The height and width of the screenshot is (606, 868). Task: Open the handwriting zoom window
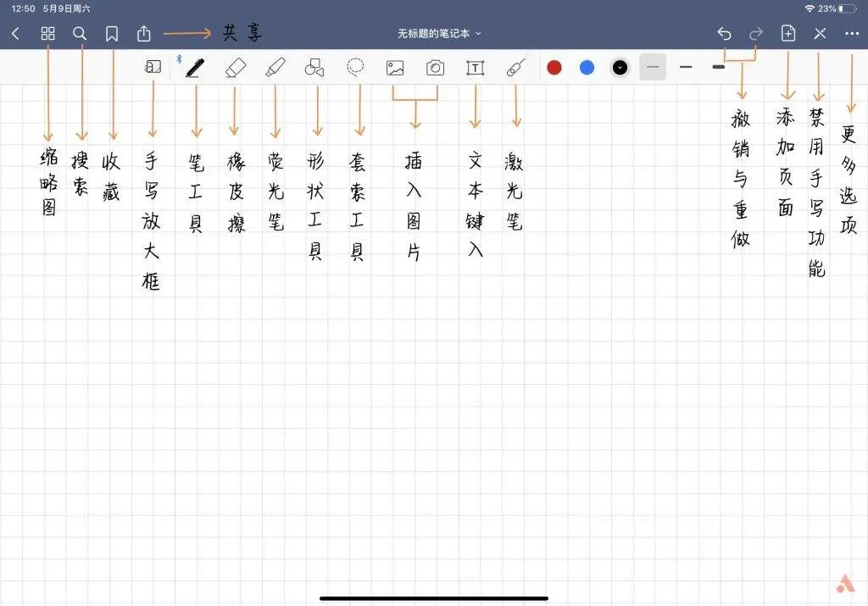click(x=153, y=67)
